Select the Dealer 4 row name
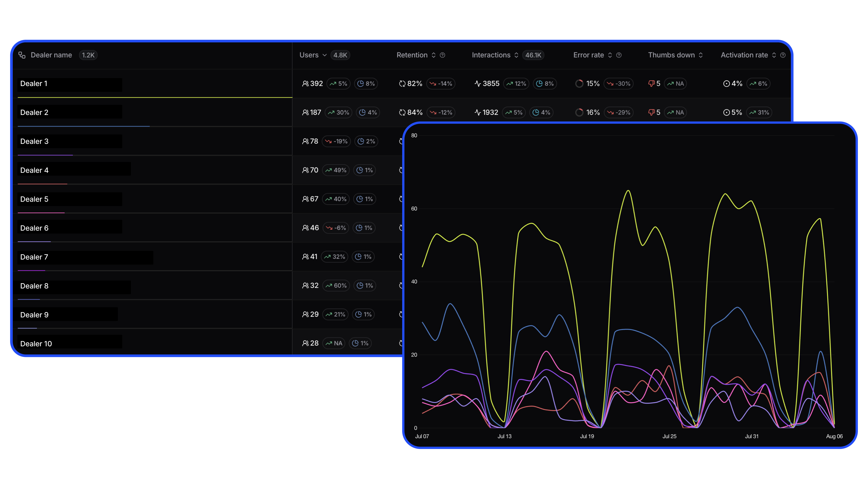The height and width of the screenshot is (488, 868). tap(34, 170)
